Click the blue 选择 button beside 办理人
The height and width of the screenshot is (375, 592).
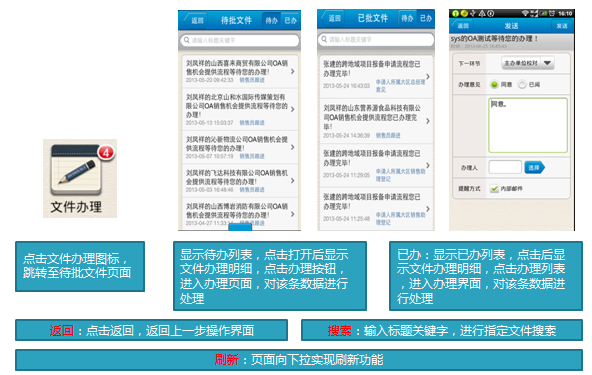[x=534, y=167]
